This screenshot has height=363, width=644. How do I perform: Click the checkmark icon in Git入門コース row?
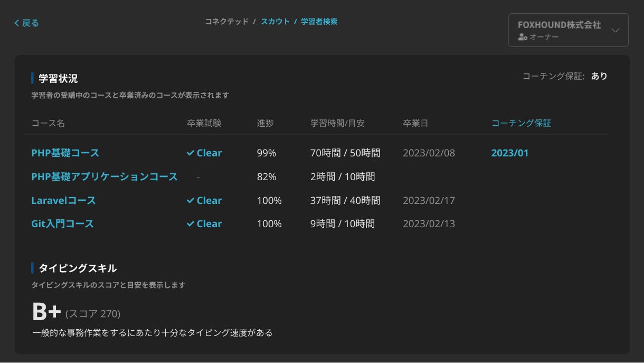coord(191,224)
